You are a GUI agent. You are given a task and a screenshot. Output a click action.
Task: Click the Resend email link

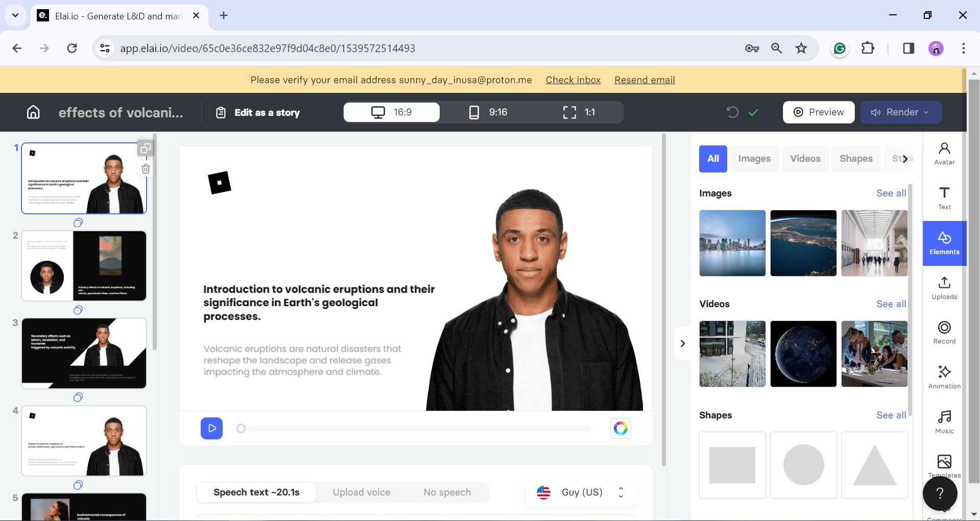[x=644, y=80]
